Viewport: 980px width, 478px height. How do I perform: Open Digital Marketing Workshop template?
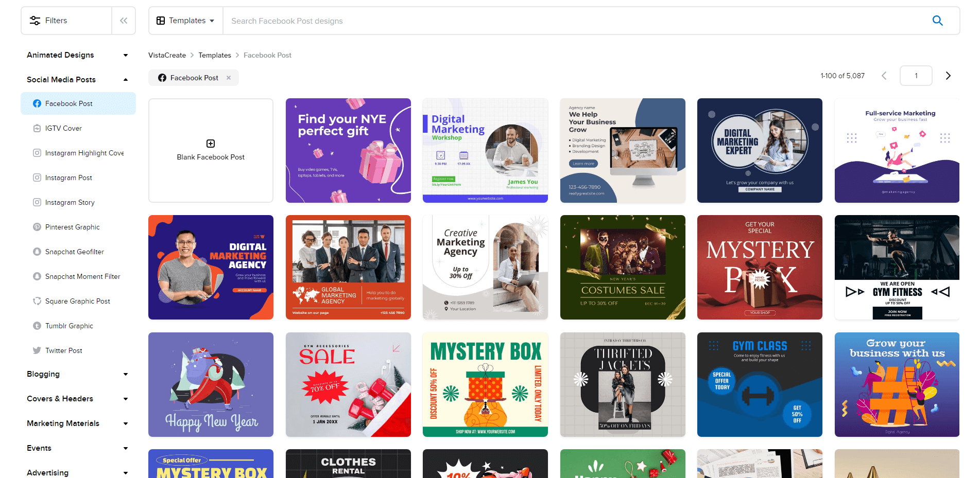[485, 150]
